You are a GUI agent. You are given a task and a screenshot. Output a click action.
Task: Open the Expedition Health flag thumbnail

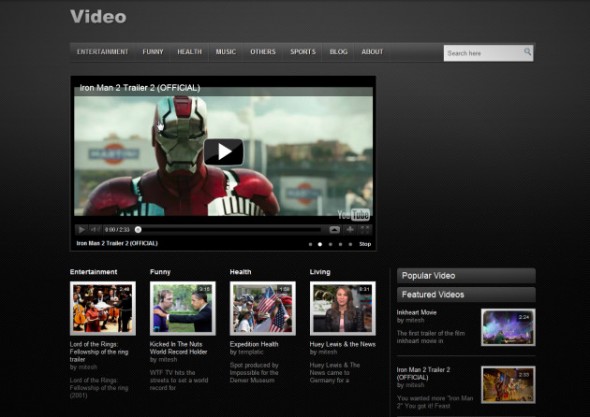pos(263,308)
